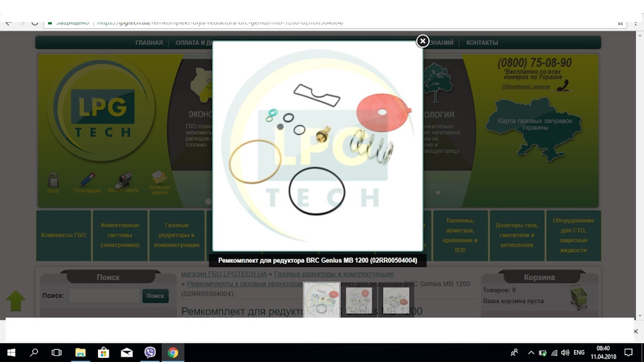
Task: Click the Обратный звонок link
Action: (x=525, y=86)
